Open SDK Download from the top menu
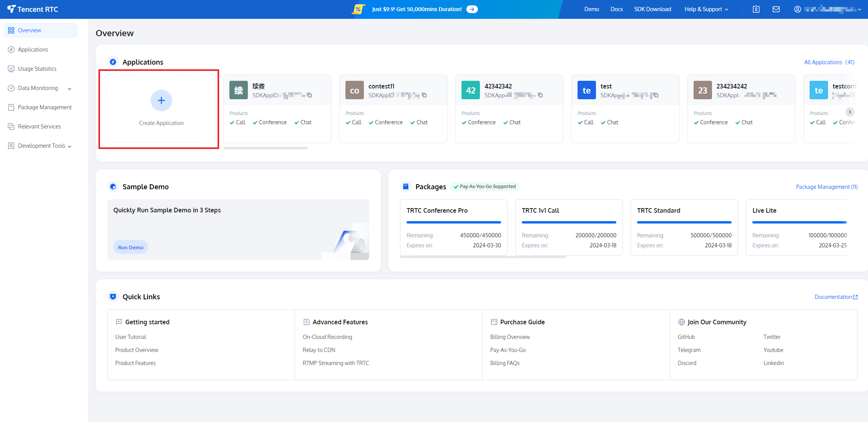Viewport: 868px width, 422px height. click(652, 9)
